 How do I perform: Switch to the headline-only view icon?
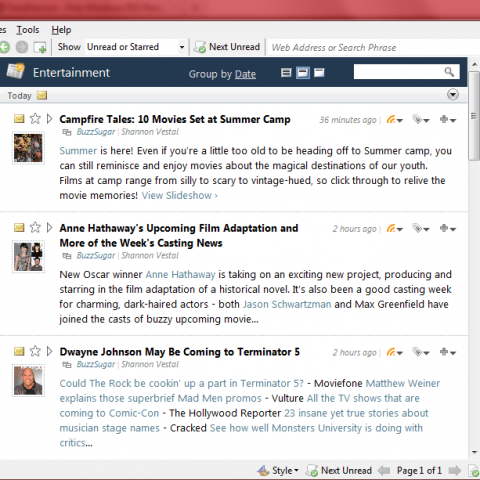286,73
